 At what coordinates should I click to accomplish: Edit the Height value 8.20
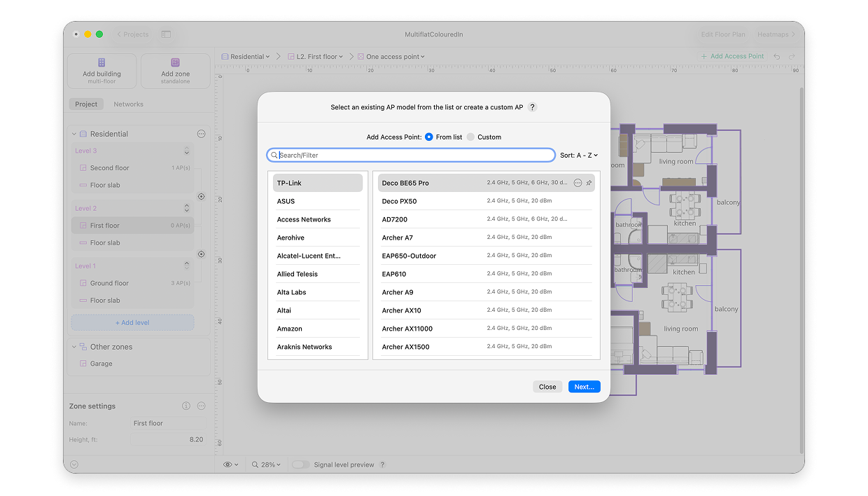coord(168,440)
